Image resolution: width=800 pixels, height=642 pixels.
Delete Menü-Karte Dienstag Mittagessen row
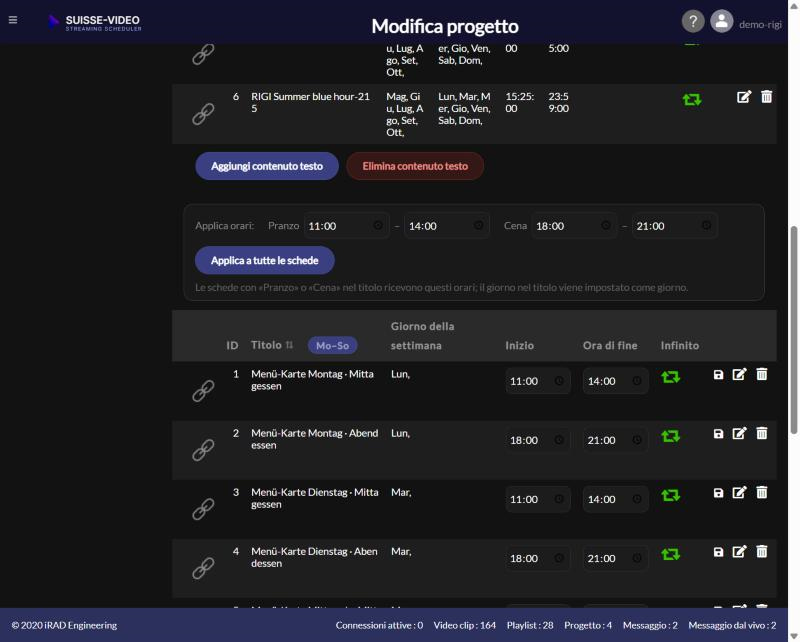tap(762, 492)
